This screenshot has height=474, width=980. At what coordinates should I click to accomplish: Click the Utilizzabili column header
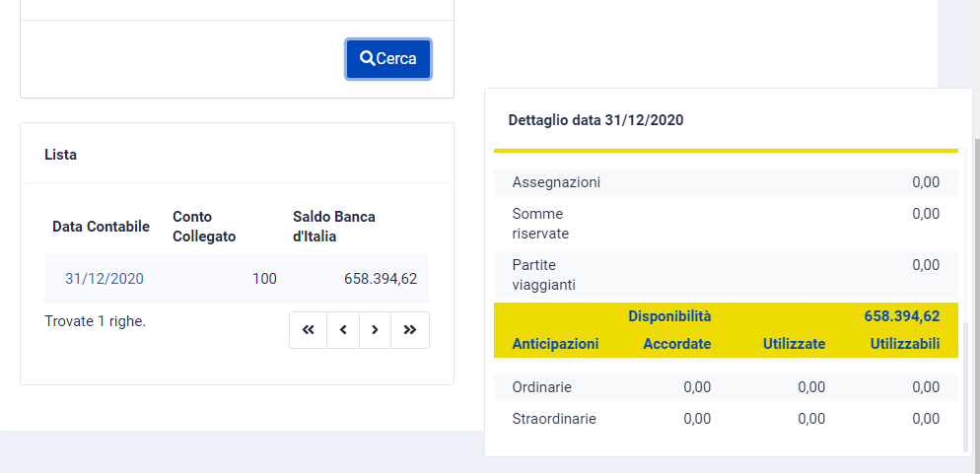coord(905,344)
